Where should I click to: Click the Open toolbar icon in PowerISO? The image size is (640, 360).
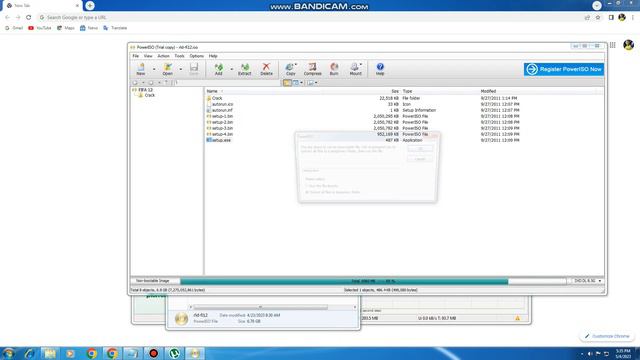click(x=167, y=69)
